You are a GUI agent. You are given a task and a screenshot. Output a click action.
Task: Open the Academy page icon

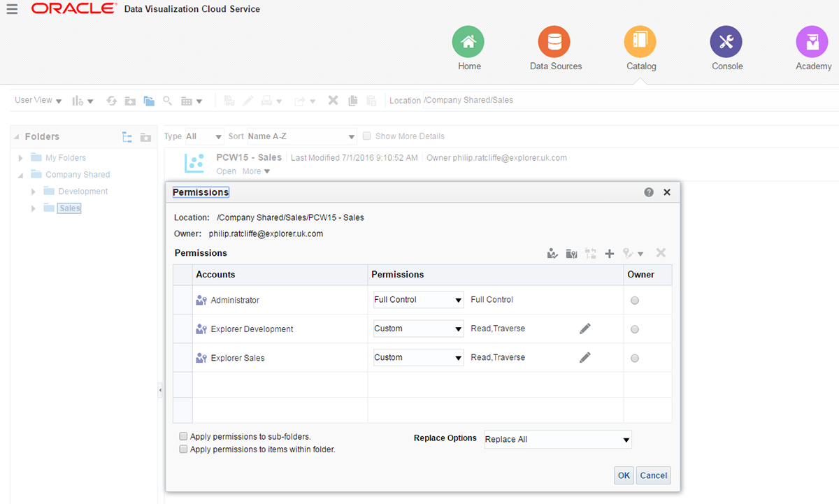click(812, 42)
